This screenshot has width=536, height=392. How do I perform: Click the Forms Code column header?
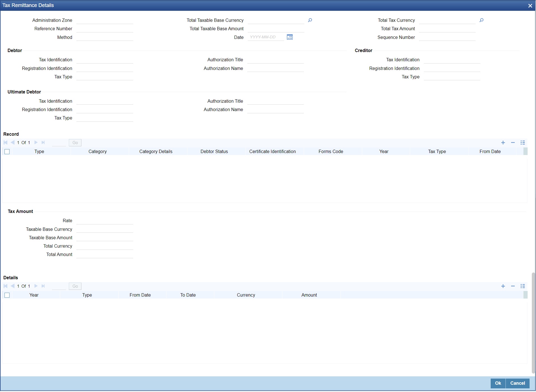331,151
